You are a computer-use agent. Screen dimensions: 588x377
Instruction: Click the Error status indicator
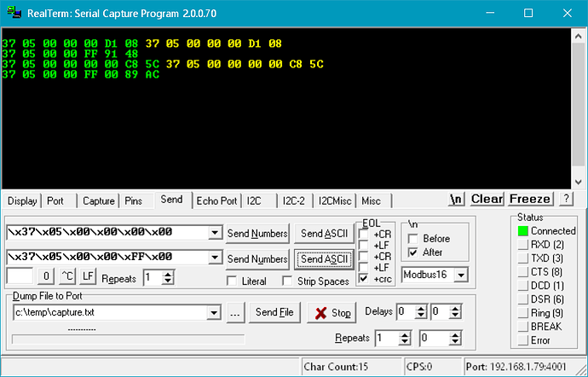(x=522, y=340)
